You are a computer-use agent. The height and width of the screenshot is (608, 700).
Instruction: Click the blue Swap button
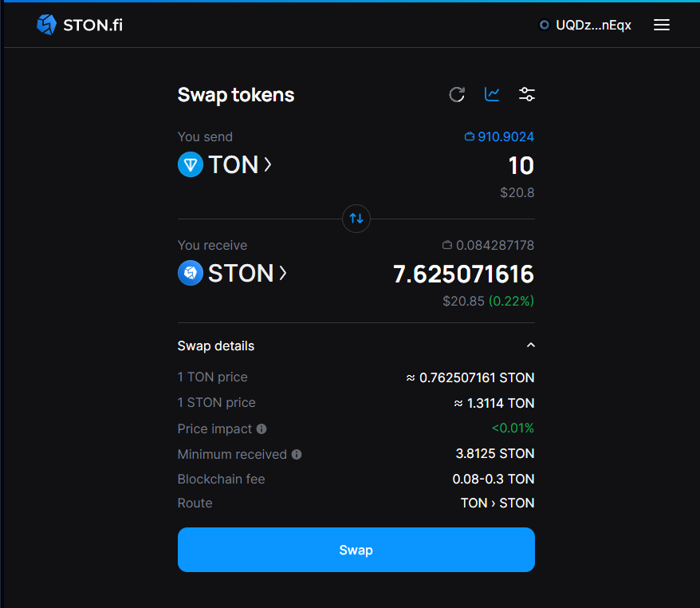coord(356,550)
